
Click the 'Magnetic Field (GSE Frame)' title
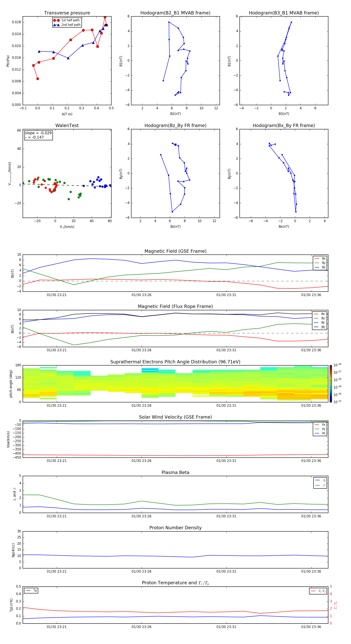coord(175,251)
